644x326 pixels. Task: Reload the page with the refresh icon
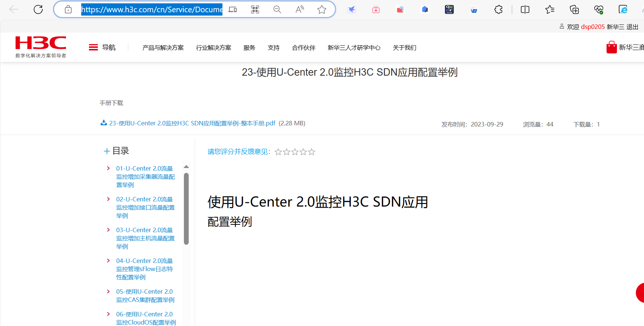38,9
